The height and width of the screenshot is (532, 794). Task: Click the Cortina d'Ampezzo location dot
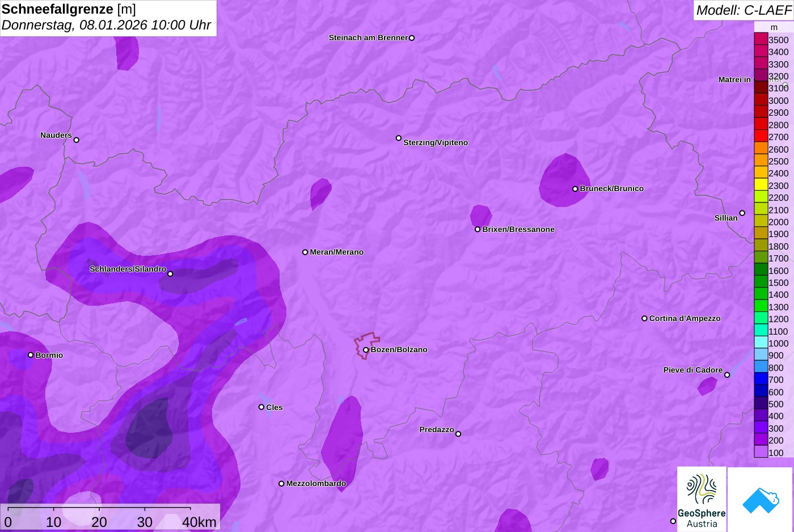(644, 318)
